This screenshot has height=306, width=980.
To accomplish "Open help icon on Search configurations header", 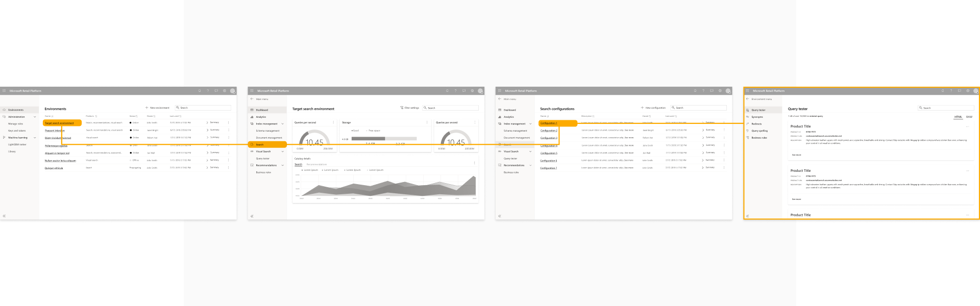I will point(703,91).
